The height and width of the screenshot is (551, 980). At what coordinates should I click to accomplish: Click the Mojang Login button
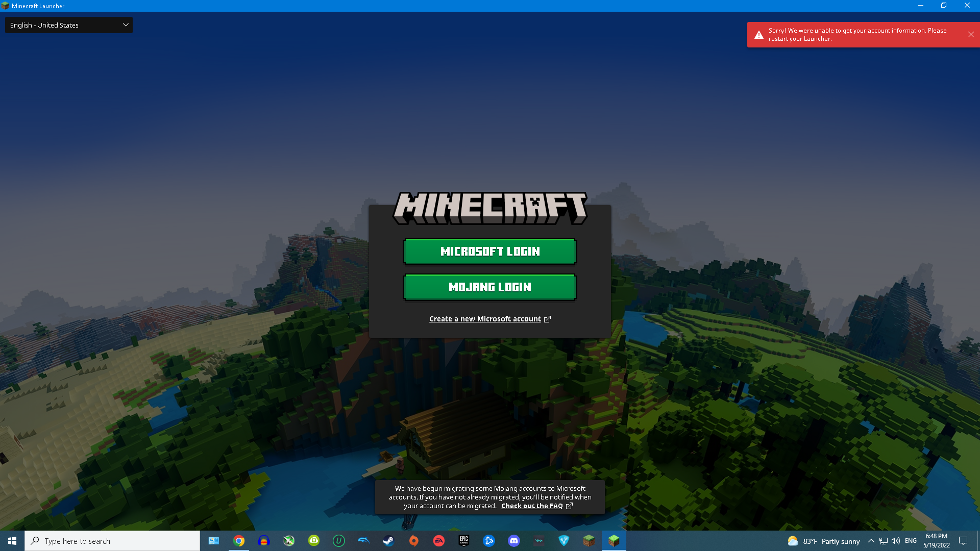click(489, 287)
